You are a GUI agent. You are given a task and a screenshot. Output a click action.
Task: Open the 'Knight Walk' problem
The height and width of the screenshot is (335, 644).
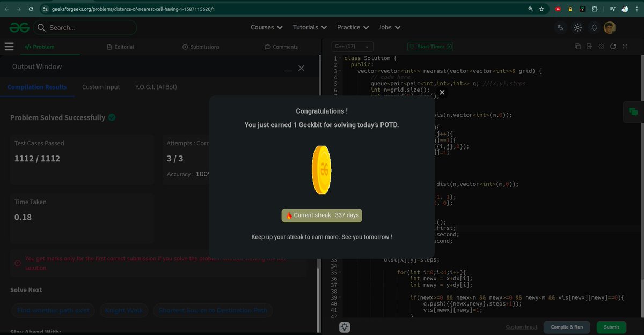click(123, 310)
